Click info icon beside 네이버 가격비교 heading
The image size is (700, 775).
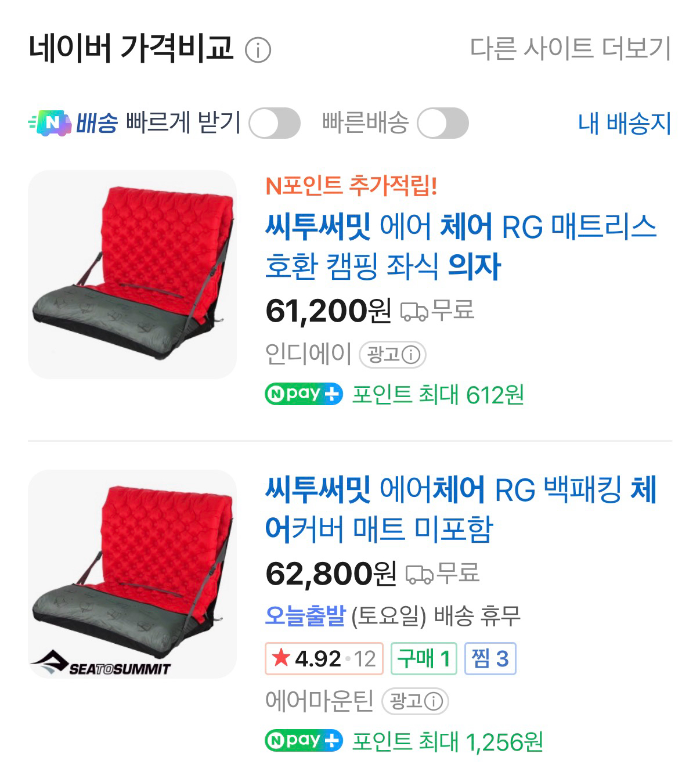[258, 50]
